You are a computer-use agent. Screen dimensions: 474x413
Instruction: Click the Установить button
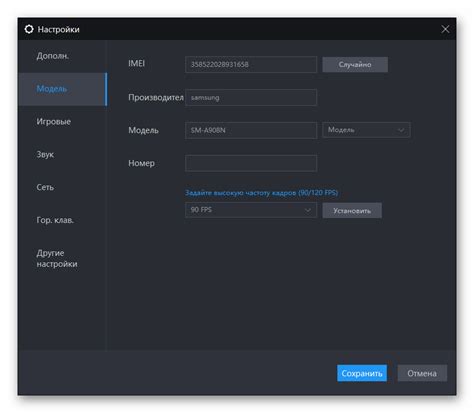[352, 211]
